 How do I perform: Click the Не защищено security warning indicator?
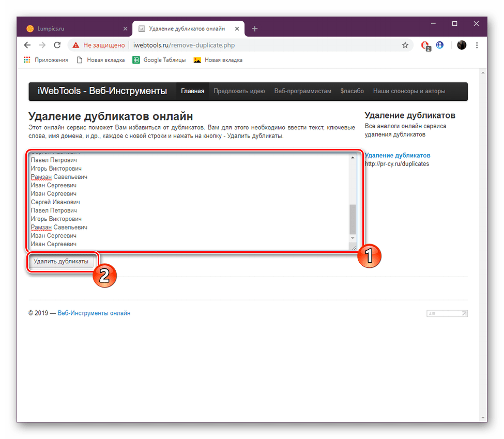coord(101,45)
